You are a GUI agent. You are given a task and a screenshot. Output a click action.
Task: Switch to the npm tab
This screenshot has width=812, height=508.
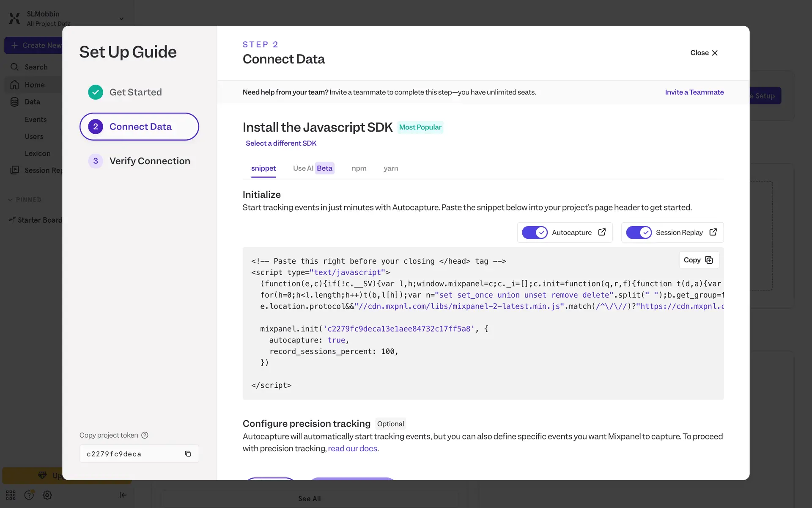[x=359, y=168]
